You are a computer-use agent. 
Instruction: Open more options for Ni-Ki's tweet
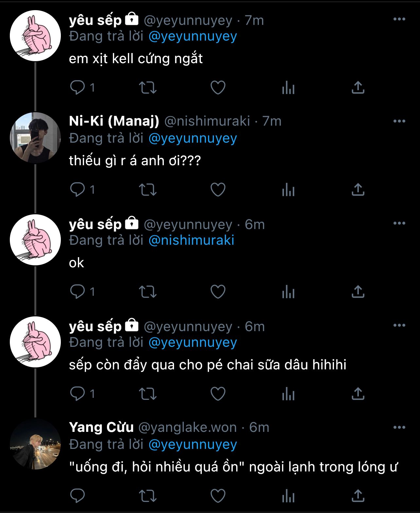click(399, 121)
